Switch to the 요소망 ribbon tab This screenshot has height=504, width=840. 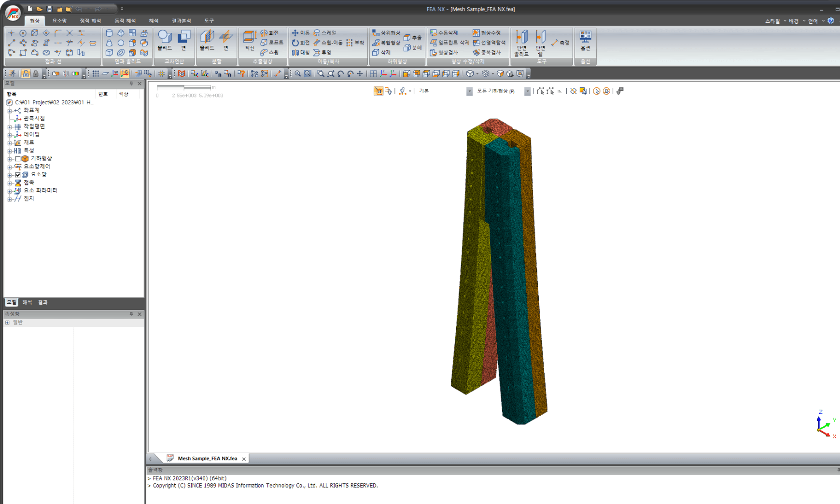coord(59,21)
